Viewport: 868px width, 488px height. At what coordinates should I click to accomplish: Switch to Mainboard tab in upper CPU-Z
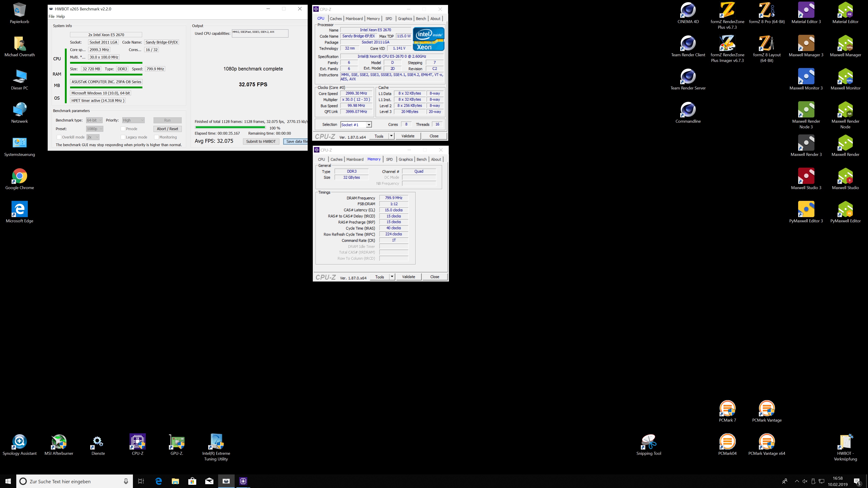tap(354, 19)
